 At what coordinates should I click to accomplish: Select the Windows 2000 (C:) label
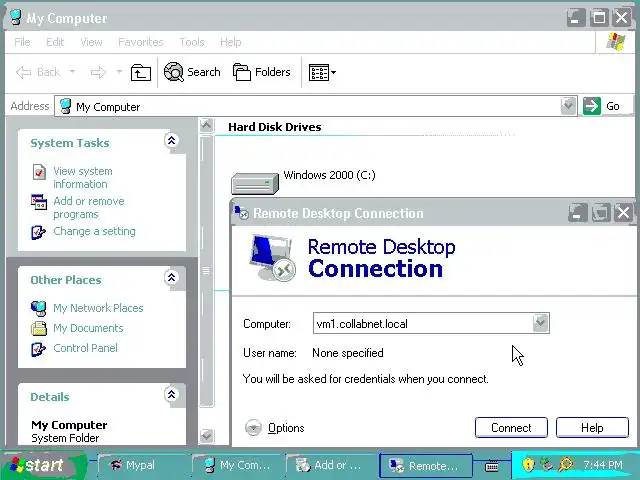[329, 175]
